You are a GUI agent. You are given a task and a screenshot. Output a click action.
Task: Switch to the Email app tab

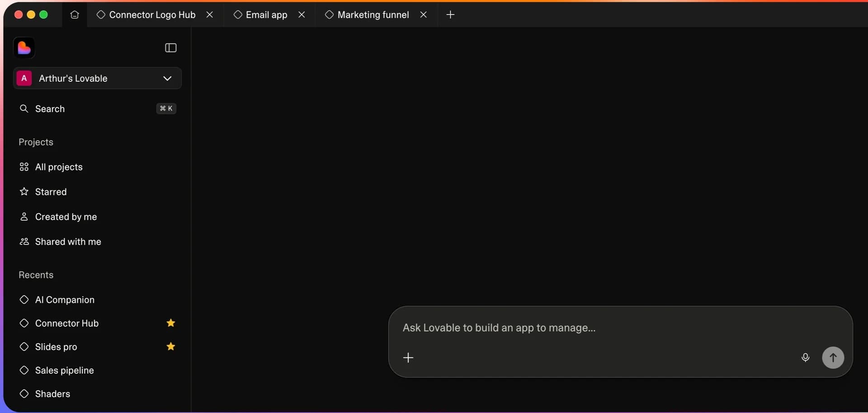267,14
